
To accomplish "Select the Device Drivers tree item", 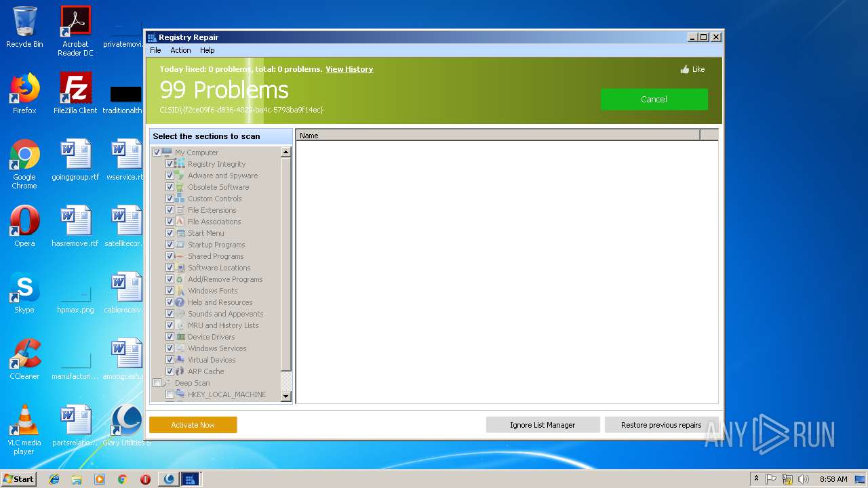I will (212, 337).
